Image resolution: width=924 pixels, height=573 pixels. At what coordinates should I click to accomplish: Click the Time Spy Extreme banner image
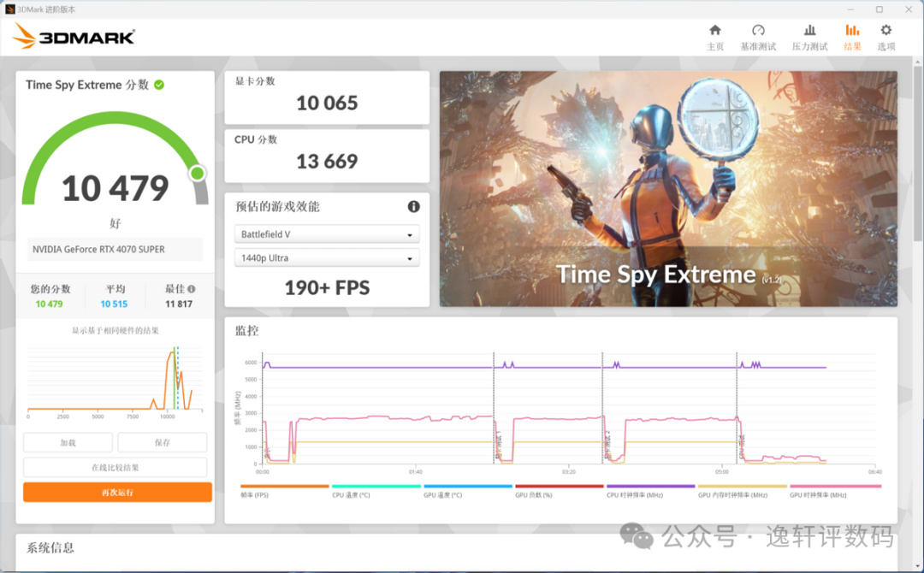pyautogui.click(x=668, y=188)
